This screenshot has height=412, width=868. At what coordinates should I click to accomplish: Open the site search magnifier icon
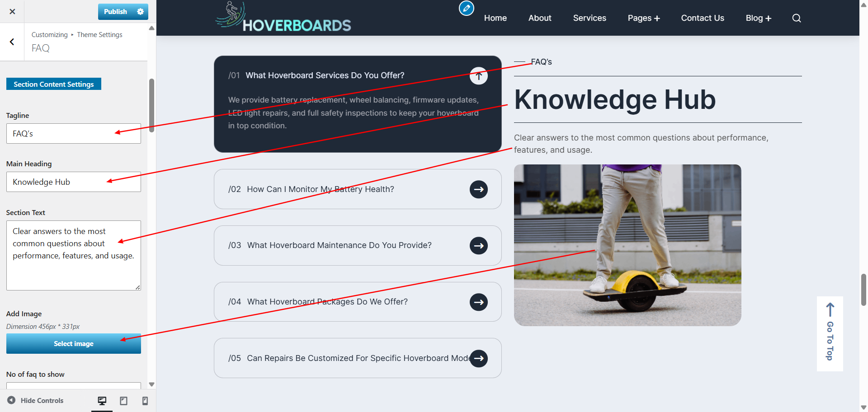tap(797, 18)
